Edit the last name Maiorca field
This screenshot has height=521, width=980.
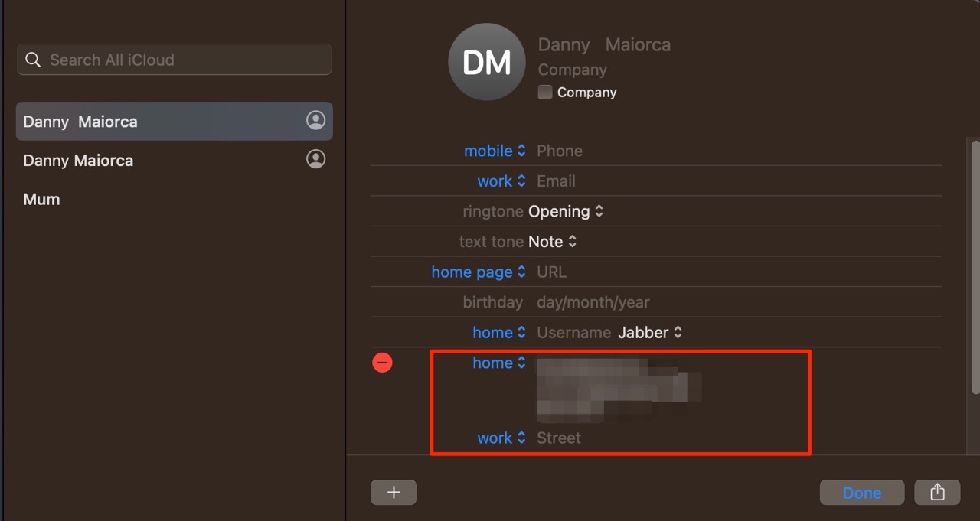(x=638, y=44)
